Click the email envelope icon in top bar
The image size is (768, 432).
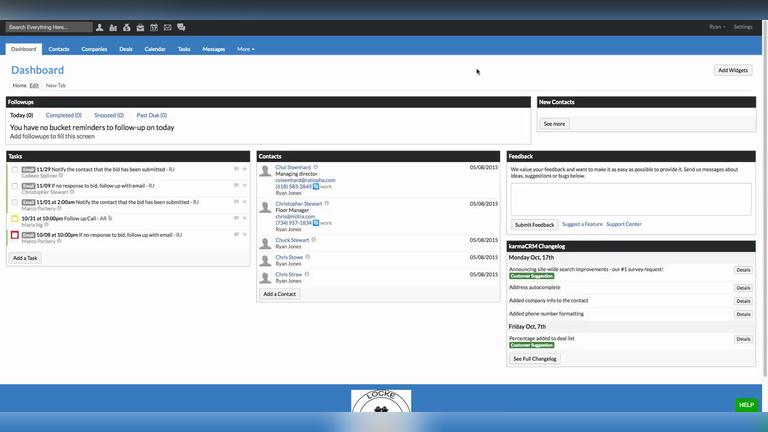pos(167,27)
